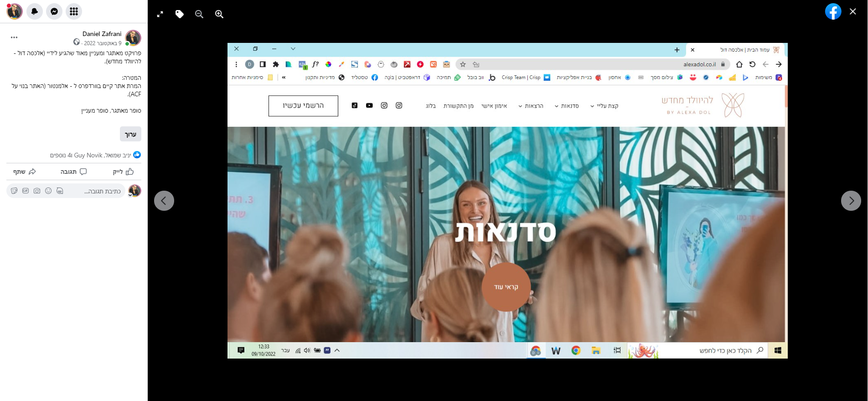Viewport: 868px width, 401px height.
Task: Open Messenger chats icon
Action: [54, 11]
